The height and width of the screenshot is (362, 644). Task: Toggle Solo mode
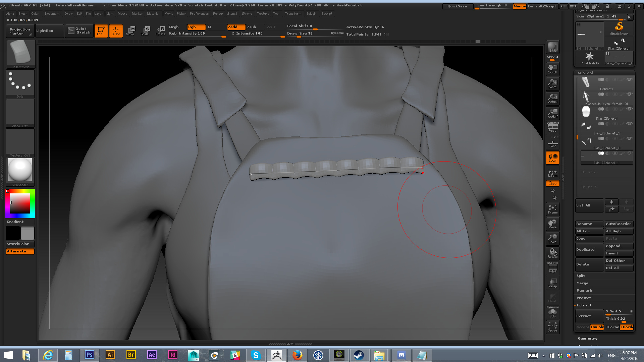tap(552, 312)
